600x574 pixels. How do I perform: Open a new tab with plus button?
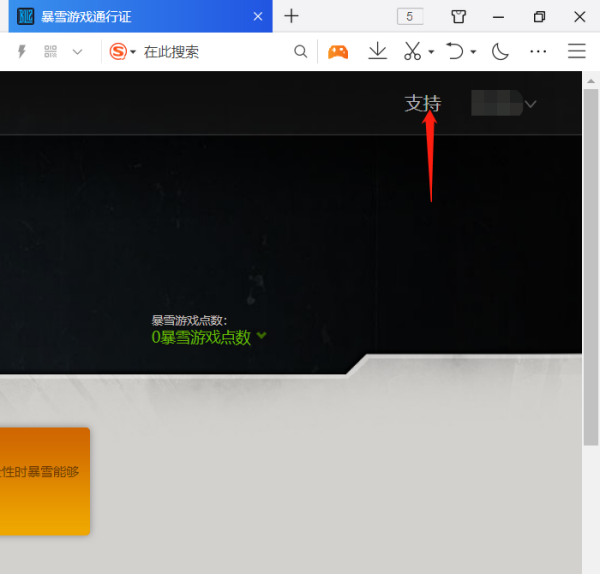point(291,16)
